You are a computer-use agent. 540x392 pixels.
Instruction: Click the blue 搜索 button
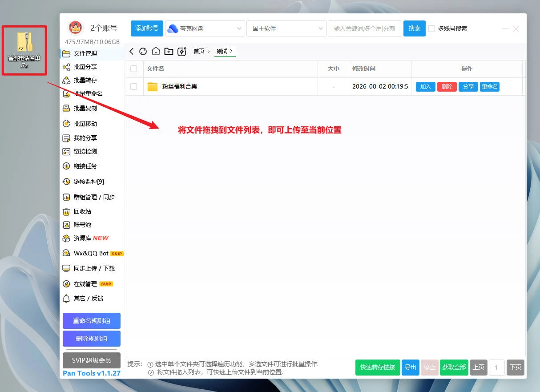pyautogui.click(x=415, y=28)
